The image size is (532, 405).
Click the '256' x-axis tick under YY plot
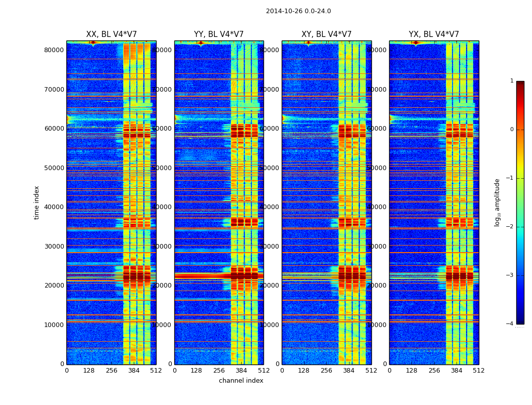coord(219,371)
